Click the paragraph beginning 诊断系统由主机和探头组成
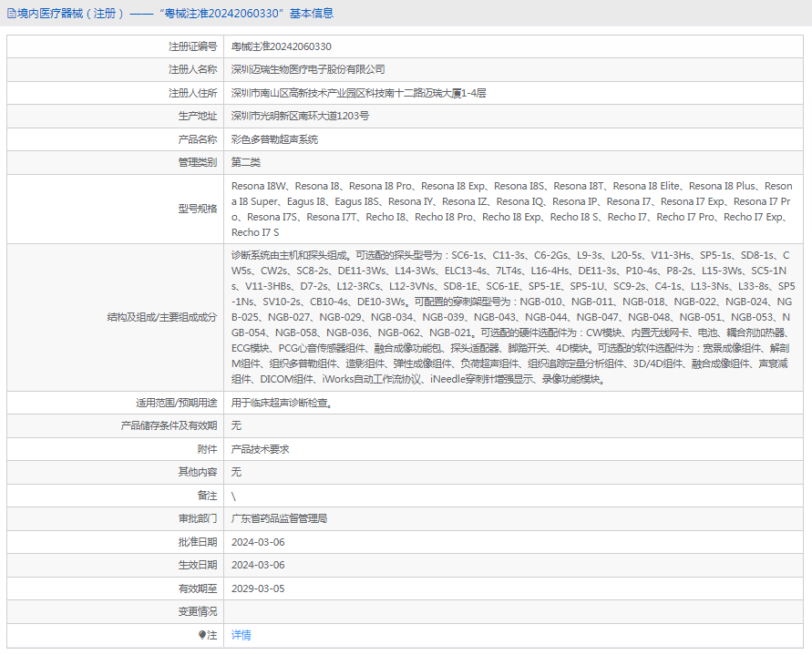This screenshot has height=655, width=812. click(513, 317)
